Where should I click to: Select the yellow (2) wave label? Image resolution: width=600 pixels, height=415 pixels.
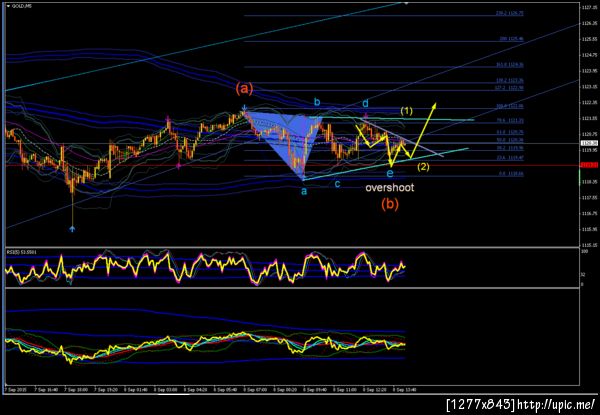click(x=423, y=167)
